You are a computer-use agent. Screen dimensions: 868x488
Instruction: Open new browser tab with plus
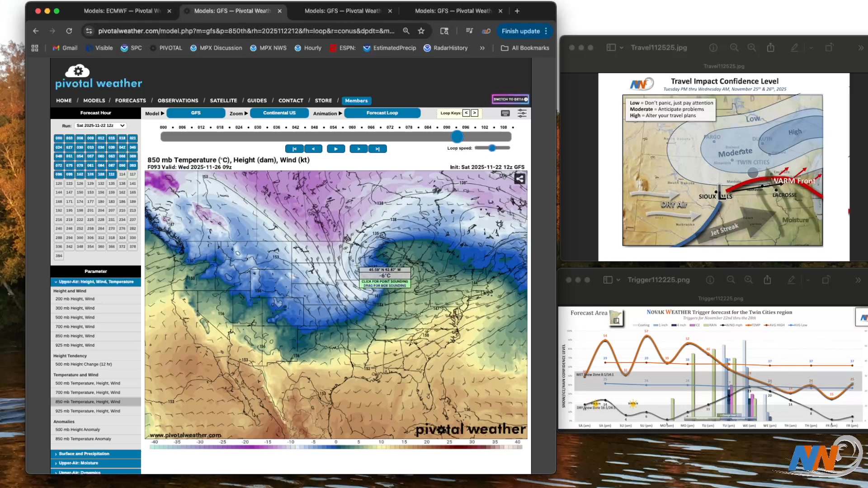pyautogui.click(x=517, y=11)
